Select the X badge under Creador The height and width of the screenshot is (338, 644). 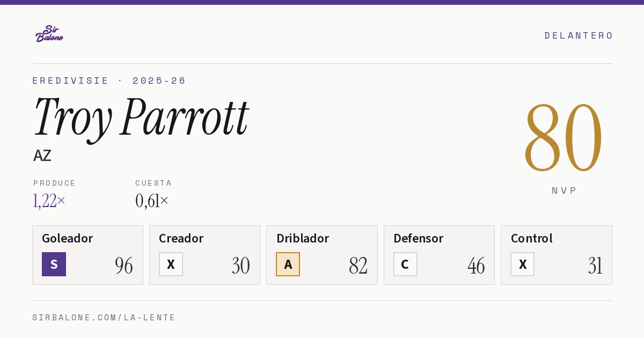[171, 264]
